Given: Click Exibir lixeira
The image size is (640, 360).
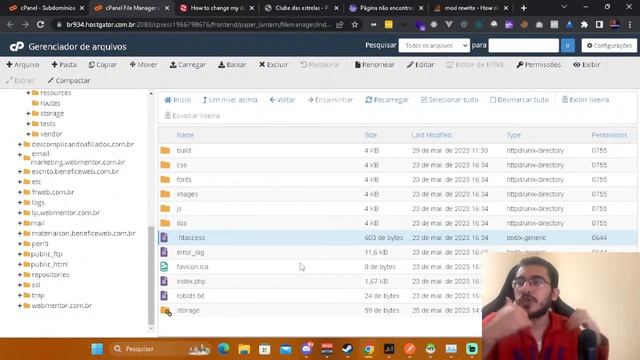Looking at the screenshot, I should click(x=585, y=100).
